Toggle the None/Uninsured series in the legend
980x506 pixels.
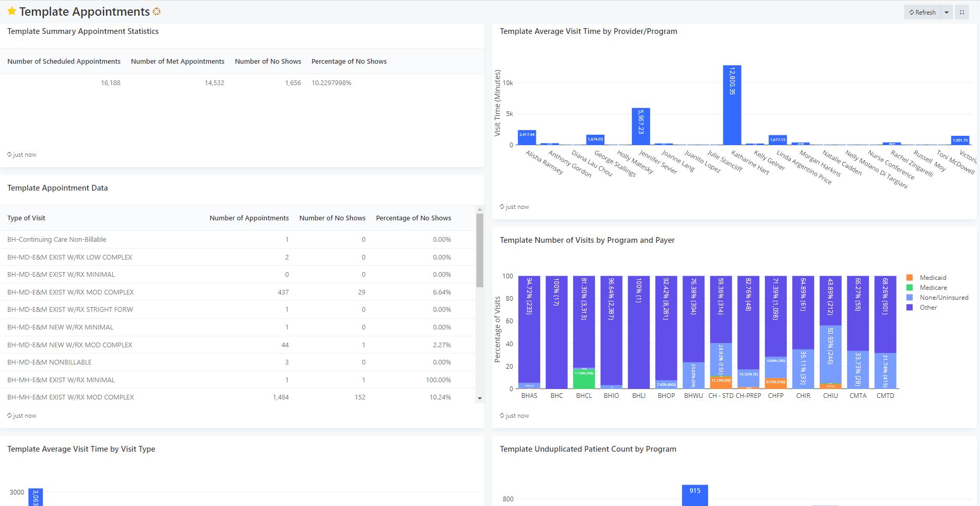click(x=937, y=298)
